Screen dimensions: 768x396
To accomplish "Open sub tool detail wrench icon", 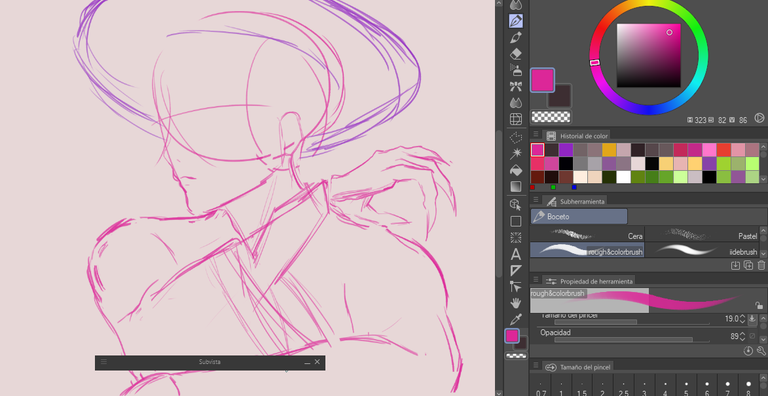I will (761, 351).
